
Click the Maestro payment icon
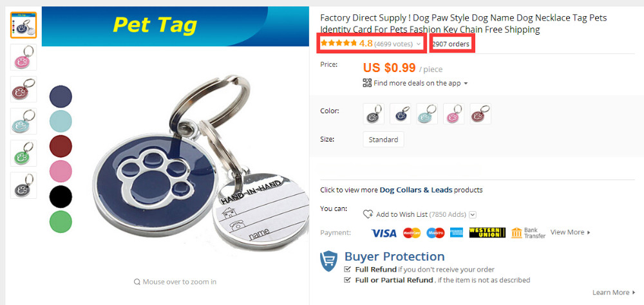coord(435,233)
